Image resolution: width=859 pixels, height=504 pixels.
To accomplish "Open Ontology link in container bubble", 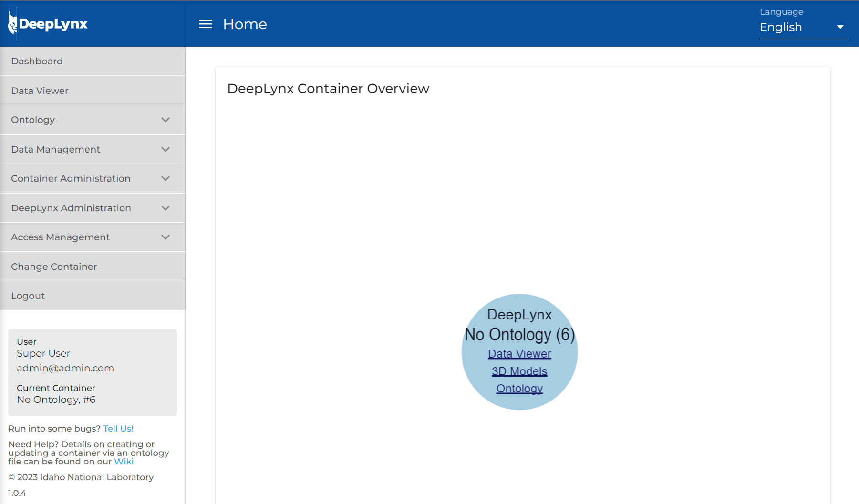I will pos(519,389).
